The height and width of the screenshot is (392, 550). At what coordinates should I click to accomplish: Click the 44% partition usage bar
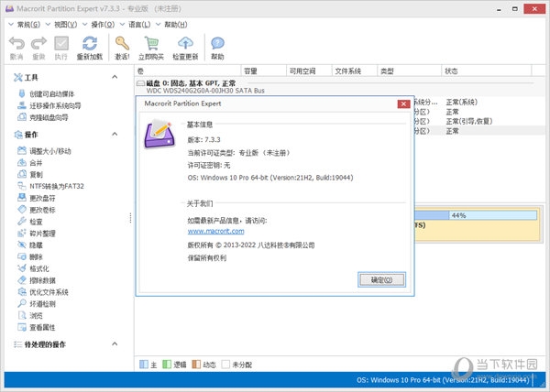point(458,215)
